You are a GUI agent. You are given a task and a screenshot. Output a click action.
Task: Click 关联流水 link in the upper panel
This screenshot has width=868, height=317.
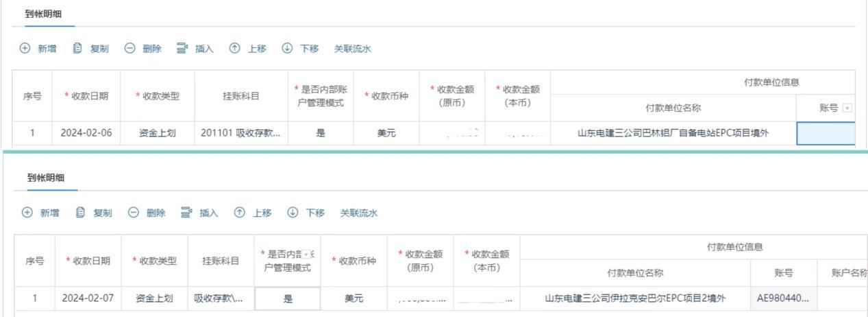352,48
